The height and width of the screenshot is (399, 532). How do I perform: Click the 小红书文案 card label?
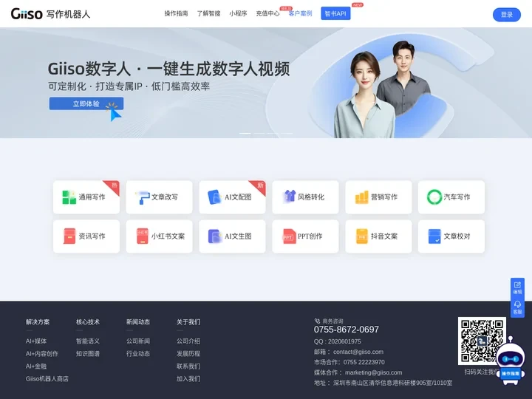click(168, 236)
